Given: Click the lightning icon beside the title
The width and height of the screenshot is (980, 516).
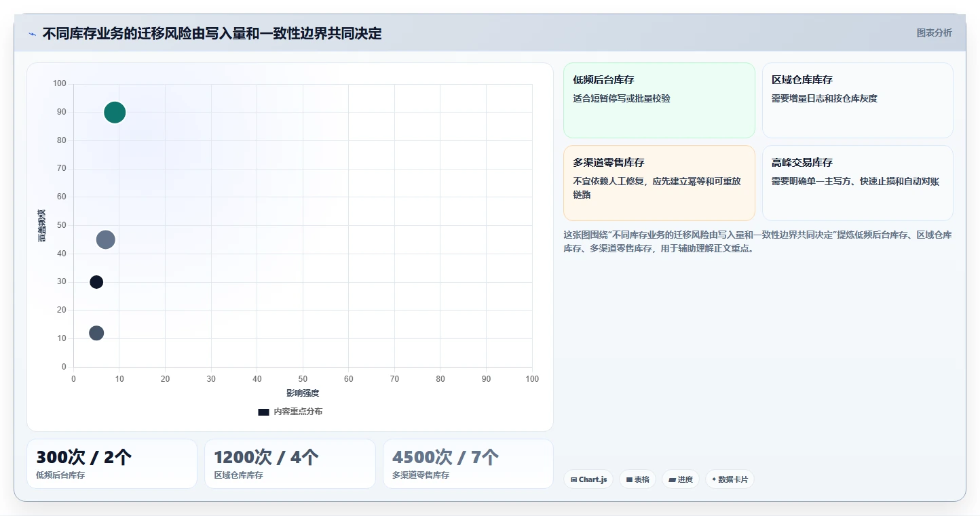Looking at the screenshot, I should click(32, 34).
